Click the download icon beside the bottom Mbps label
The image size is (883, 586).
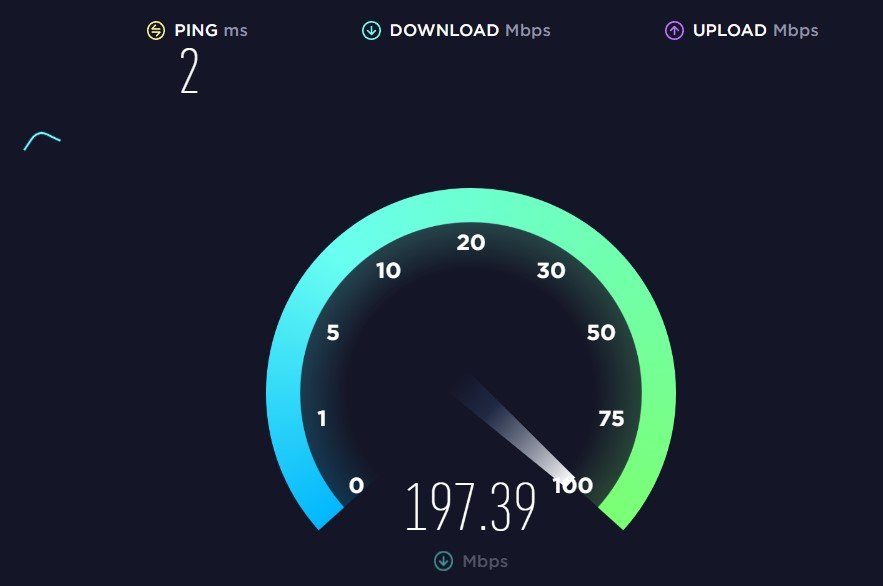coord(443,561)
